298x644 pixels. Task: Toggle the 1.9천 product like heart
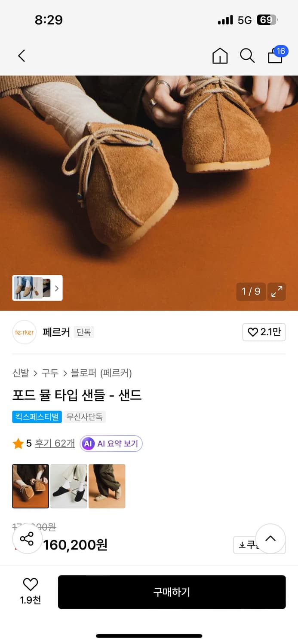click(x=29, y=584)
